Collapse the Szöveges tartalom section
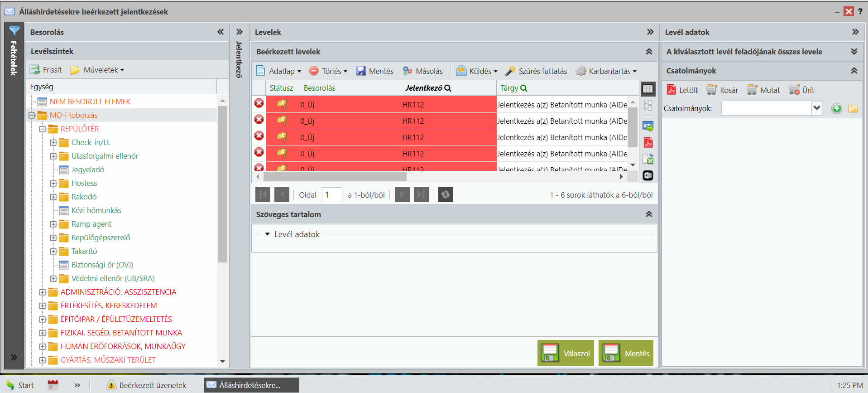Viewport: 868px width, 393px height. (x=649, y=214)
